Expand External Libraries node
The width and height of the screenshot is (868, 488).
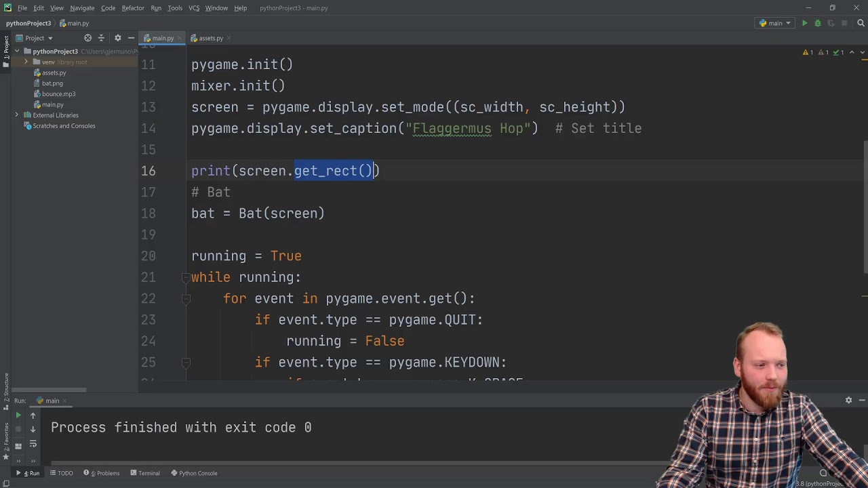(x=17, y=115)
